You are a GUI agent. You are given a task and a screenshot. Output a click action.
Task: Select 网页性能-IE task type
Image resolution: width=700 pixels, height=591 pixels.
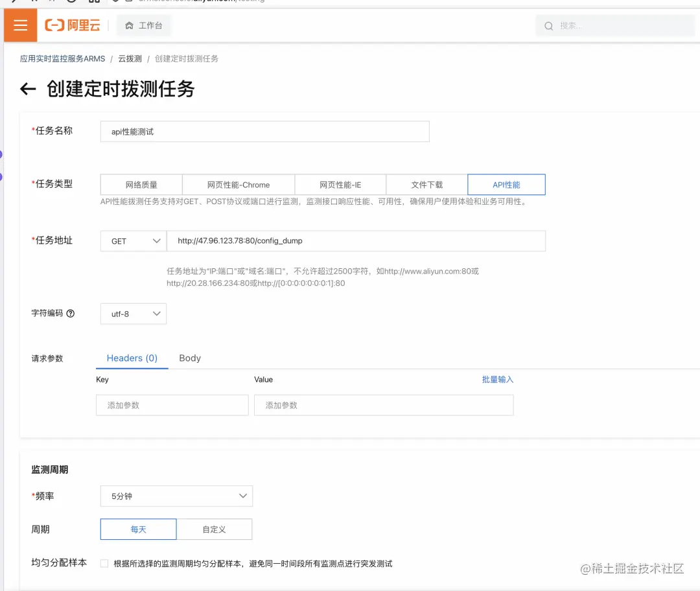coord(340,185)
